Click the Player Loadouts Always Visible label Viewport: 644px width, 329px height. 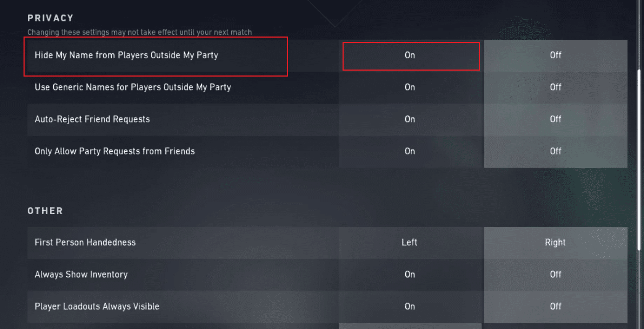[97, 307]
